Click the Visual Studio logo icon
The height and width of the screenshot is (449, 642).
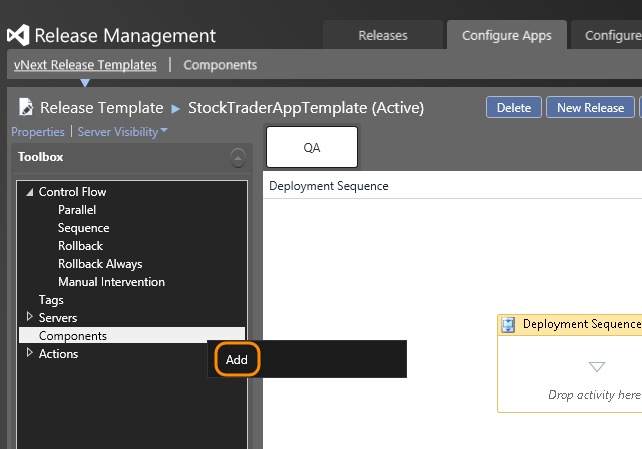tap(18, 35)
